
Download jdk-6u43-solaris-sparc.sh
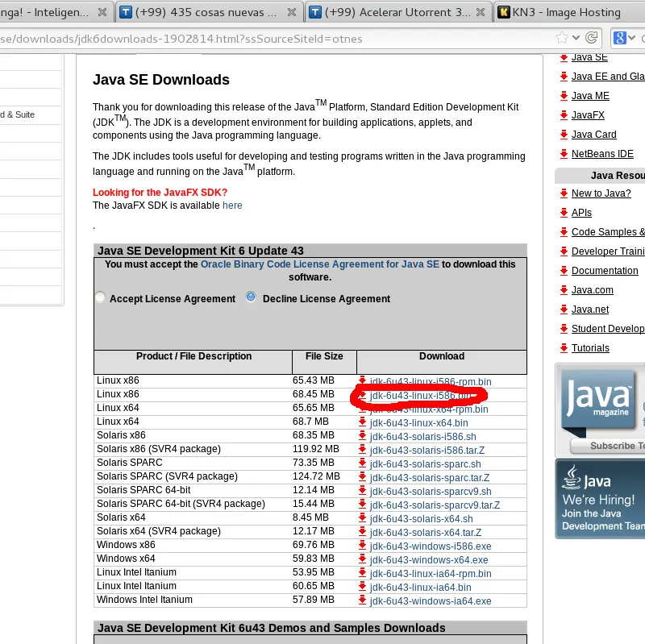coord(426,464)
